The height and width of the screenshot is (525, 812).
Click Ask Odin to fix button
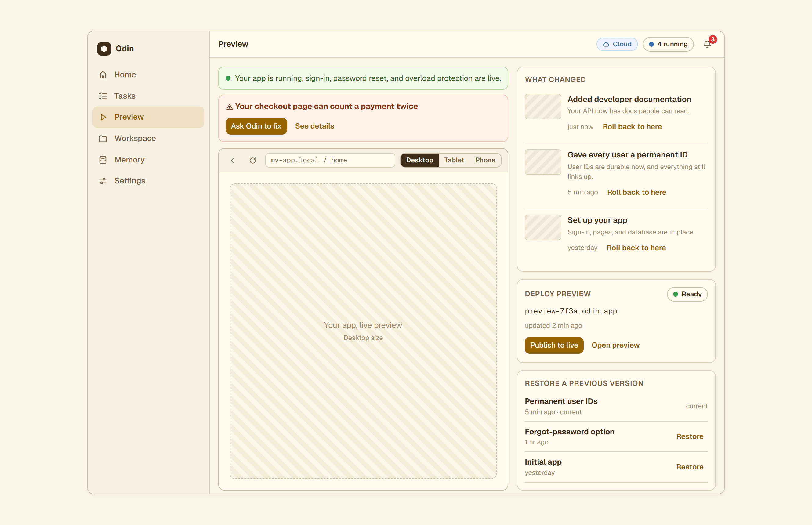256,126
